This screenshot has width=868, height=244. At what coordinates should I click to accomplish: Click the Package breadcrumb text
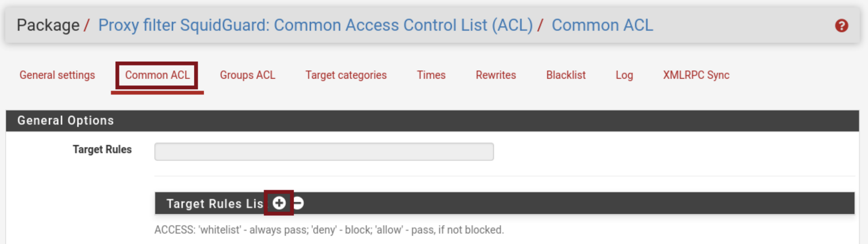48,25
